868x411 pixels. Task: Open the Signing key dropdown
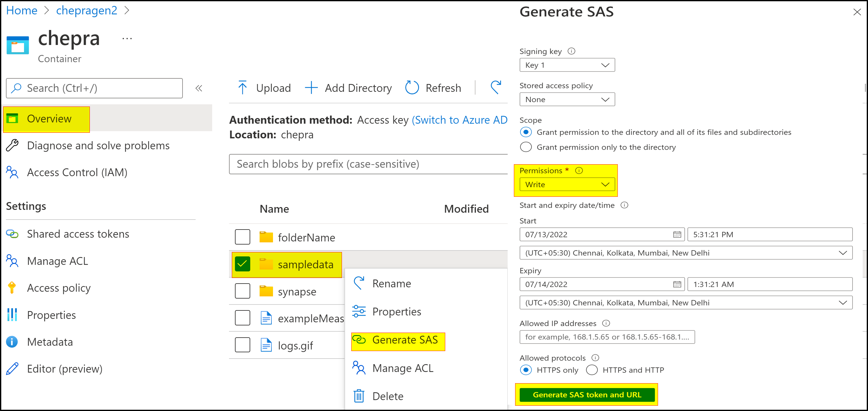click(x=567, y=65)
